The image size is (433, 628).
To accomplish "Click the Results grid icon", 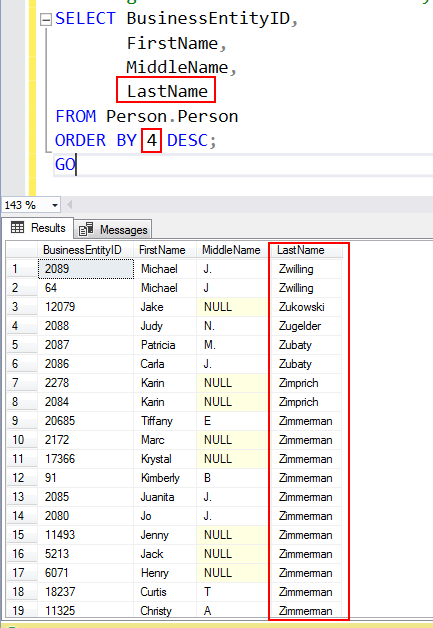I will coord(18,227).
